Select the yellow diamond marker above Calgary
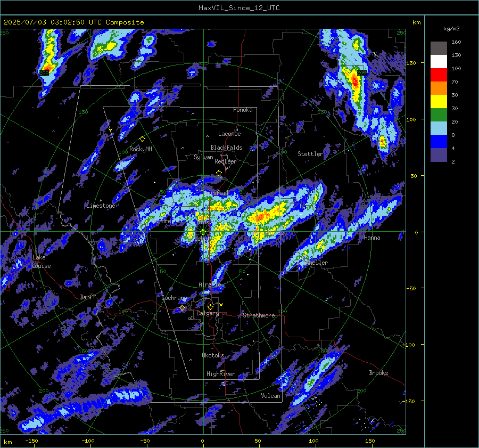The image size is (479, 448). [x=210, y=307]
